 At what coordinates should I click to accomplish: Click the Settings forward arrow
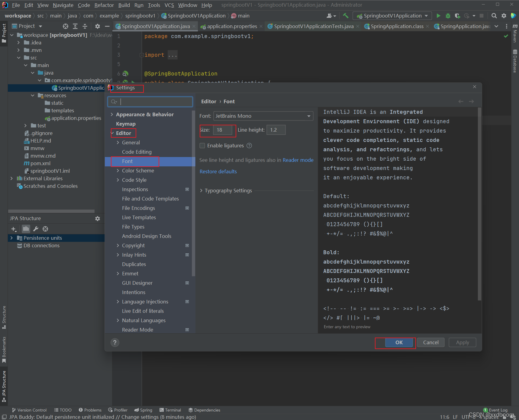[471, 101]
